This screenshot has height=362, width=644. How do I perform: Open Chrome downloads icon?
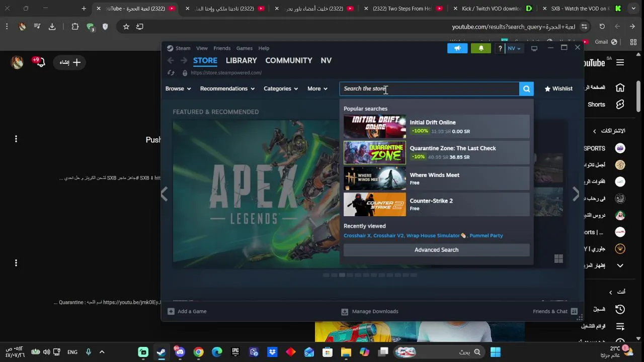point(52,27)
